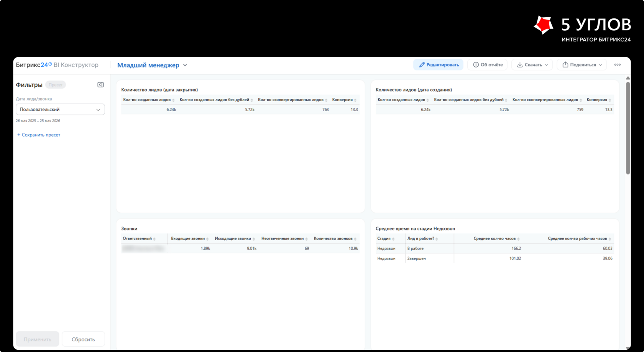Screen dimensions: 644x352
Task: Click the Среднее время на стадии Недозвон title
Action: click(x=415, y=229)
